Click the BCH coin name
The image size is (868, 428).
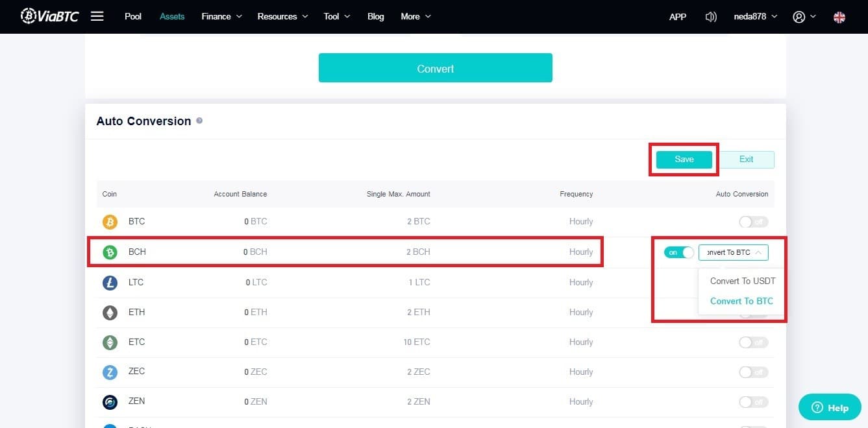point(137,252)
